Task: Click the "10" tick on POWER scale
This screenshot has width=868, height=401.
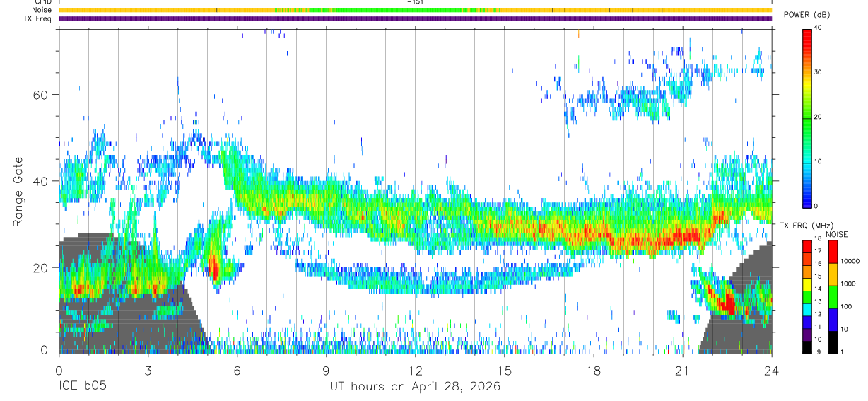Action: click(x=819, y=161)
